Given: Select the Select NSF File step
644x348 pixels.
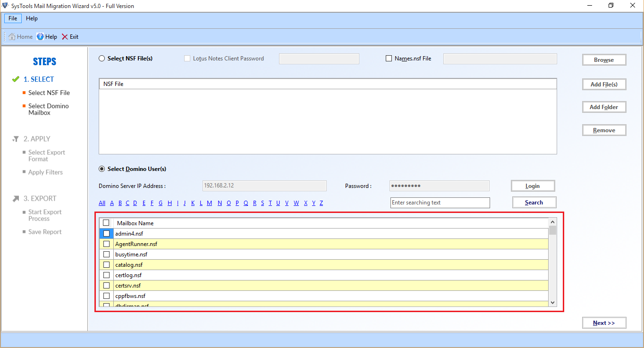Looking at the screenshot, I should pyautogui.click(x=49, y=93).
